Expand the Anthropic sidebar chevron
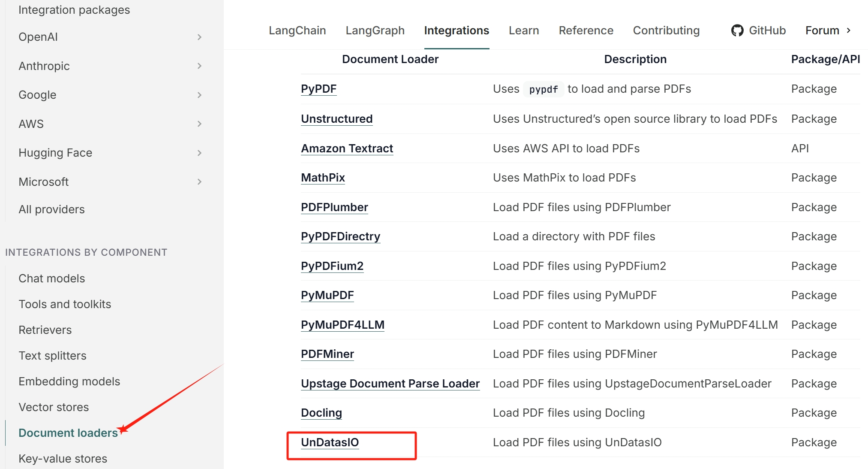The height and width of the screenshot is (469, 868). tap(199, 66)
